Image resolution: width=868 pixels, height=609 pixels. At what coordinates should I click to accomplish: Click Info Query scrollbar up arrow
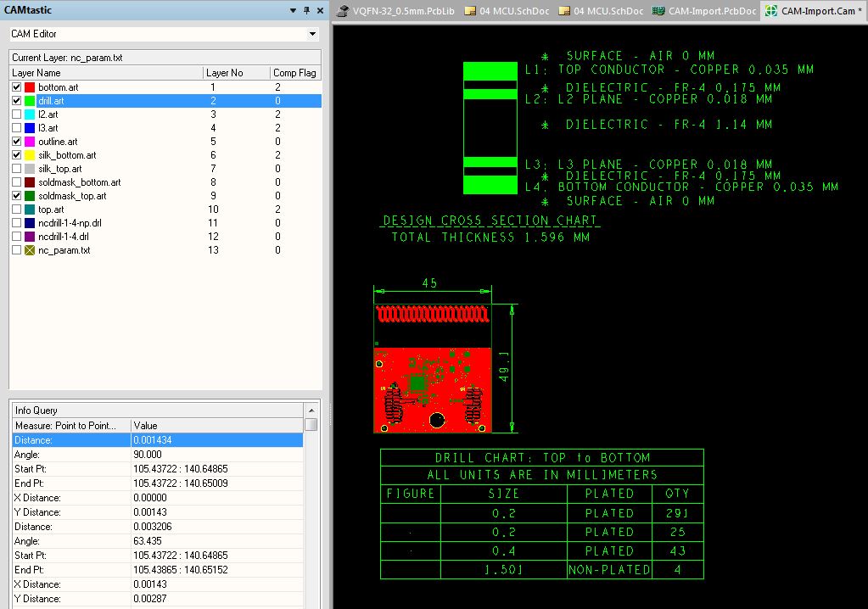pos(311,411)
